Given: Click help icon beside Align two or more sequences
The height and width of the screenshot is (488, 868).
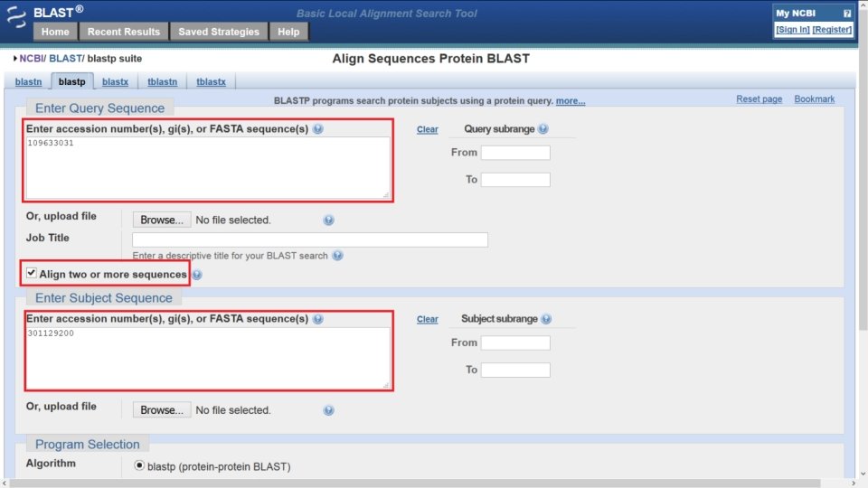Looking at the screenshot, I should [x=197, y=275].
